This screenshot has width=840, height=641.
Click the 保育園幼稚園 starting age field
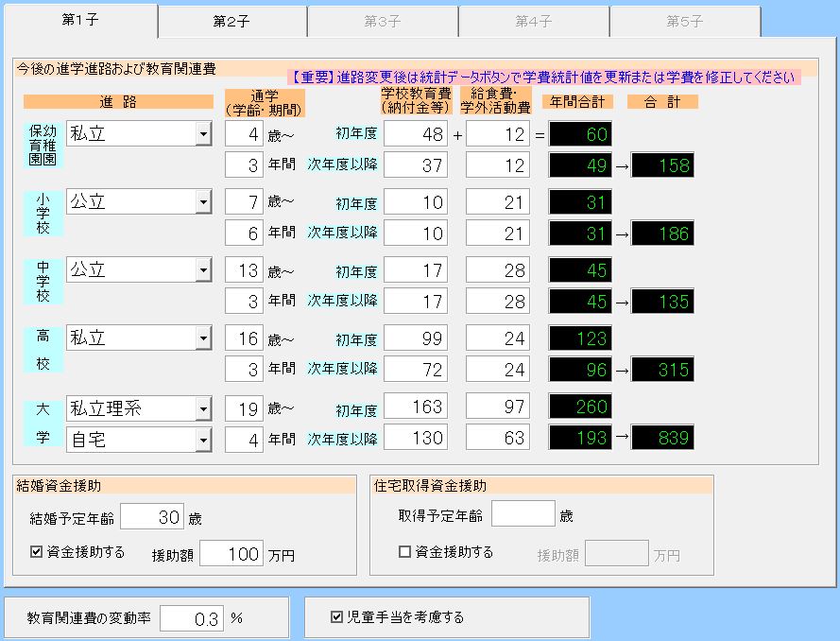[x=244, y=134]
